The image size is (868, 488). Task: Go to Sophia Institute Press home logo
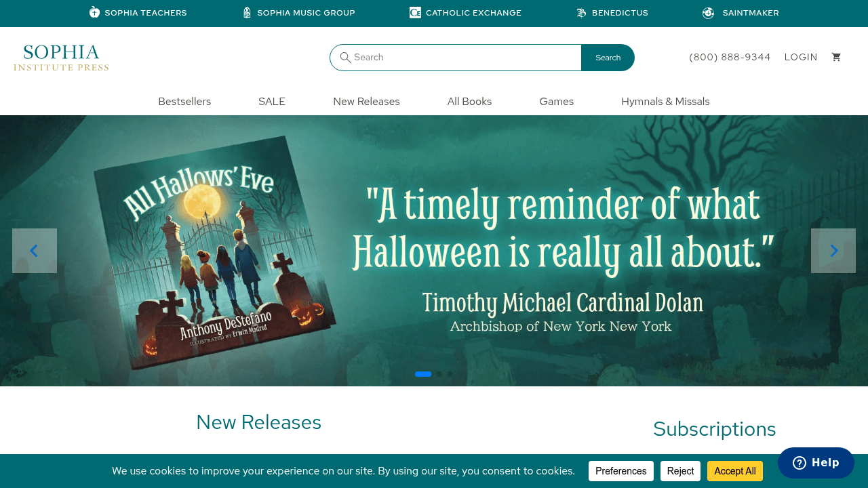[61, 58]
